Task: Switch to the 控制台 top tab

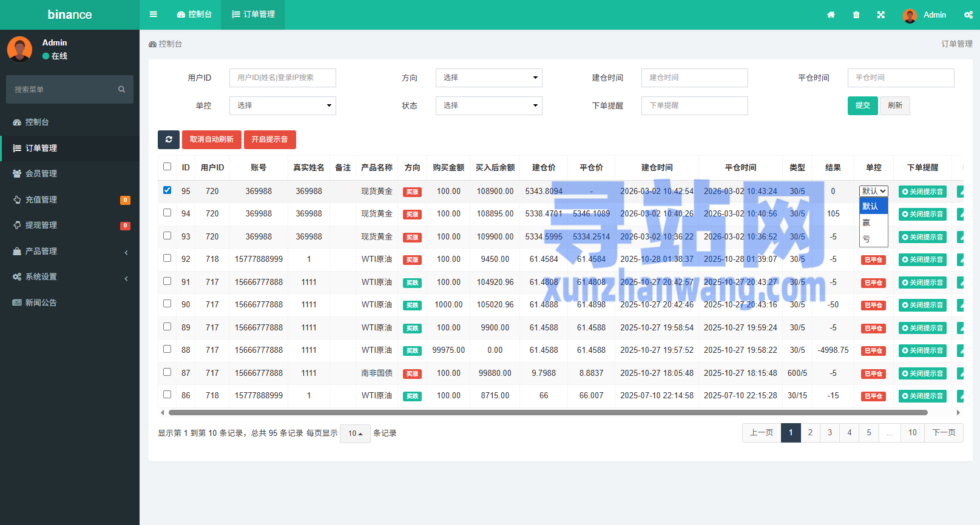Action: click(x=194, y=15)
